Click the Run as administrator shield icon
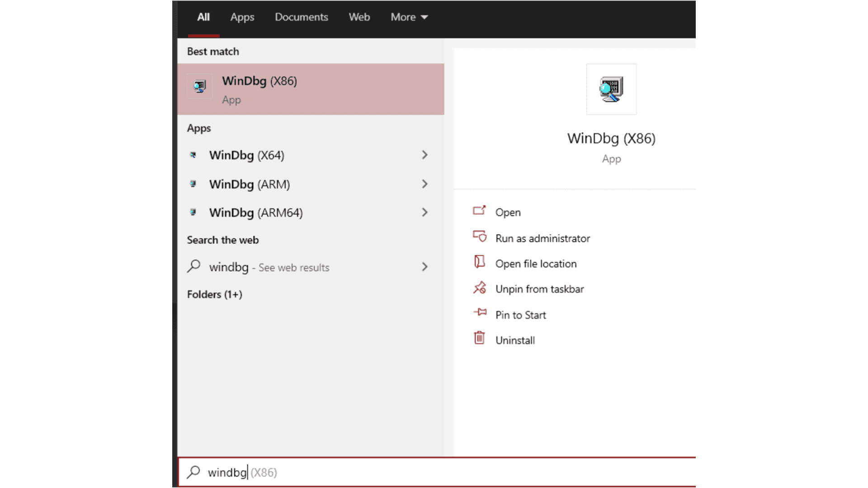This screenshot has width=868, height=488. tap(480, 236)
